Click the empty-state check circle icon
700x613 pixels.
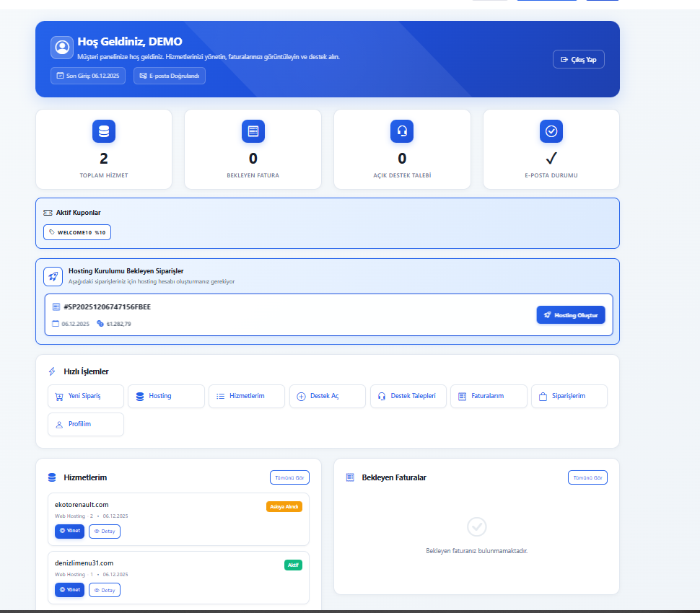(477, 527)
